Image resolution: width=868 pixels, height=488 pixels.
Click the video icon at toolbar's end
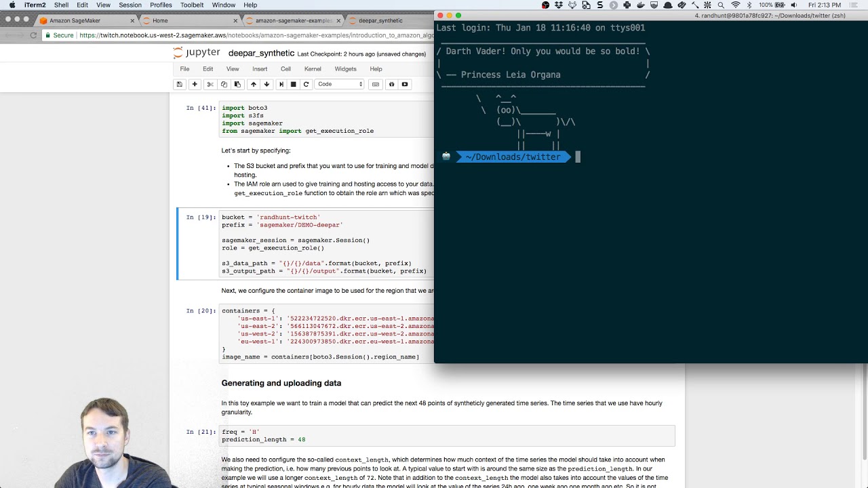point(405,84)
